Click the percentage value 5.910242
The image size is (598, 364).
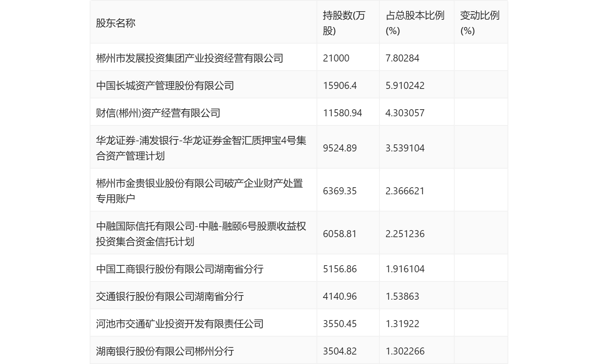pyautogui.click(x=405, y=85)
